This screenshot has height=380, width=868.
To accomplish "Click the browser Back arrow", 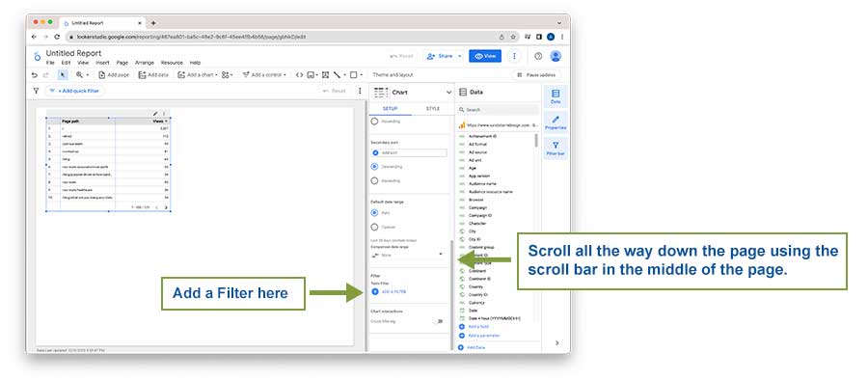I will (x=35, y=37).
